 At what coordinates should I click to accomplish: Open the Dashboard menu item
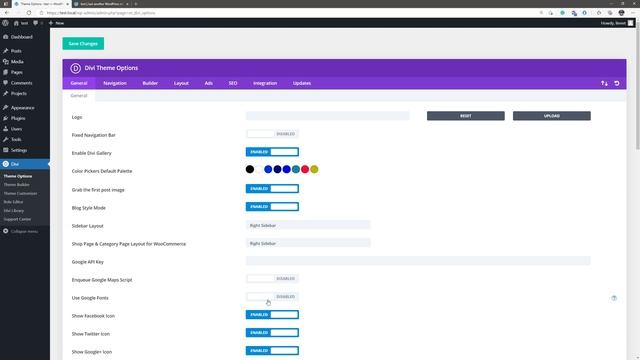(22, 37)
